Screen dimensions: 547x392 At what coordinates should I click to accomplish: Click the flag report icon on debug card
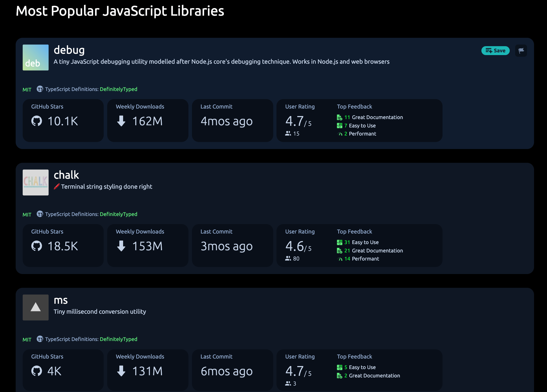pyautogui.click(x=521, y=50)
